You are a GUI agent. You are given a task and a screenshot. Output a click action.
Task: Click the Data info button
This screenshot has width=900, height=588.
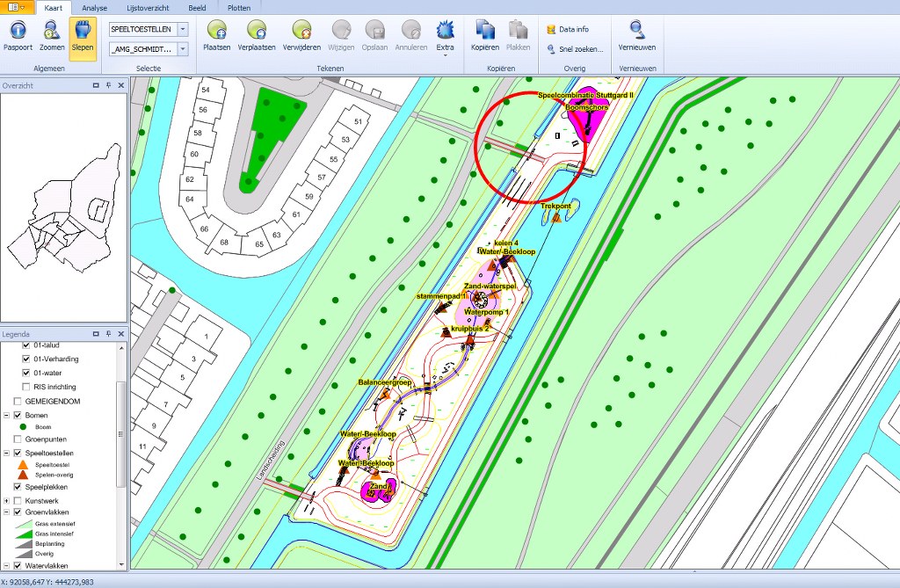pos(568,29)
